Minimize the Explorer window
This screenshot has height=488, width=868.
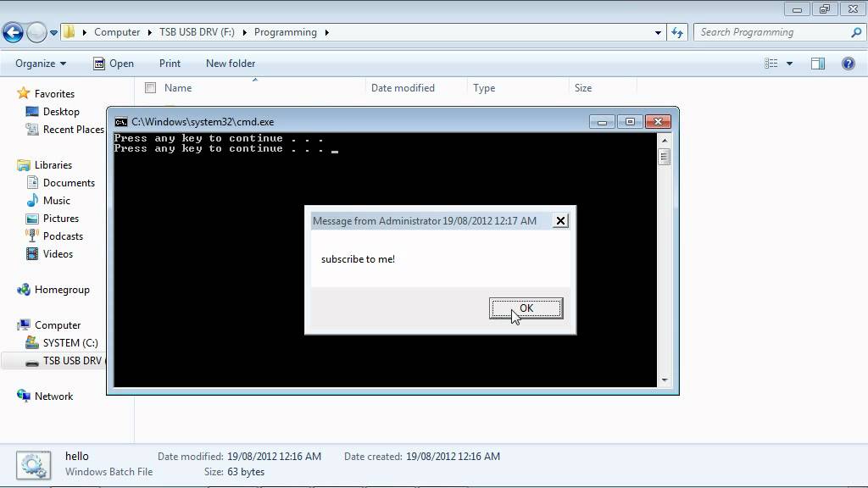tap(797, 8)
